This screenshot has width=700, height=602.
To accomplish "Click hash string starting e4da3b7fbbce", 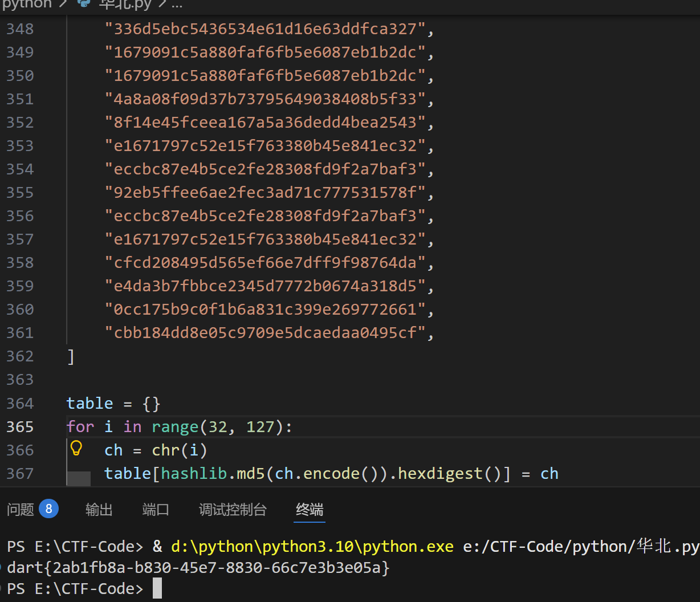I will [265, 286].
